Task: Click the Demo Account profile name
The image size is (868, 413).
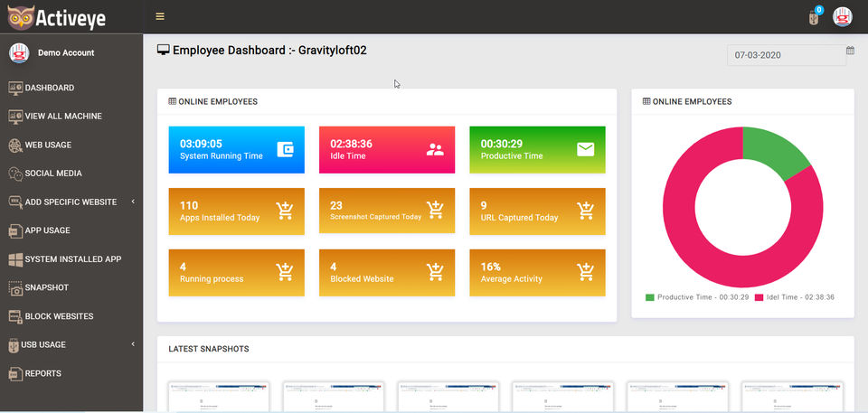Action: coord(65,52)
